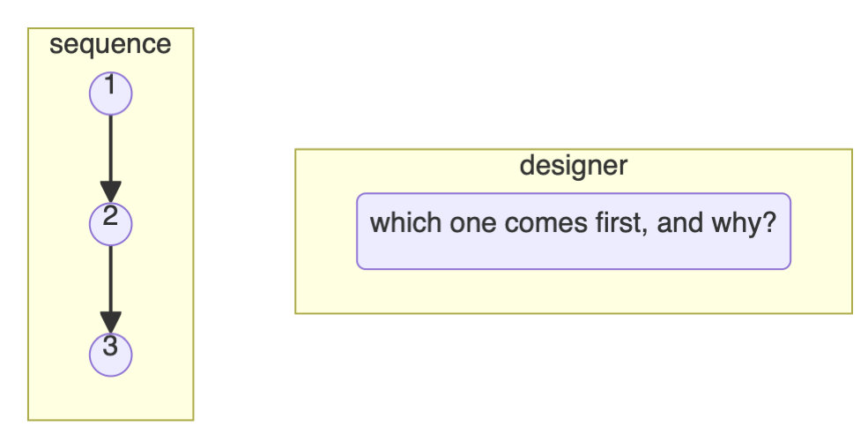Click the arrowhead pointing into node 2

(x=110, y=191)
